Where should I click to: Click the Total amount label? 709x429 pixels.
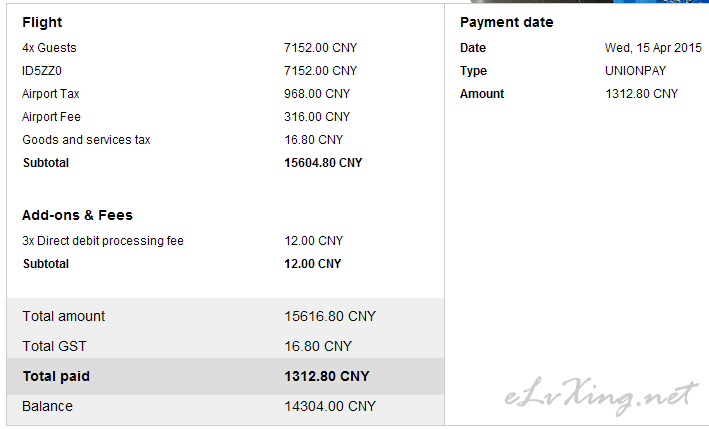[x=64, y=316]
